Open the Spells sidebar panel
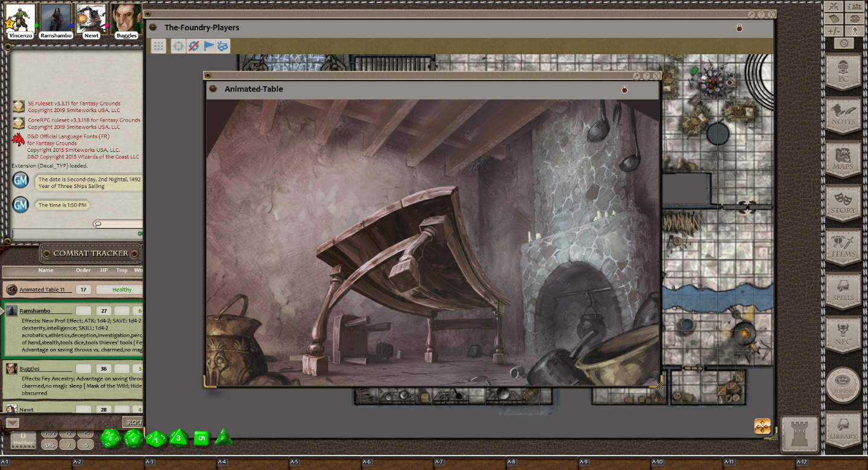 pos(843,290)
